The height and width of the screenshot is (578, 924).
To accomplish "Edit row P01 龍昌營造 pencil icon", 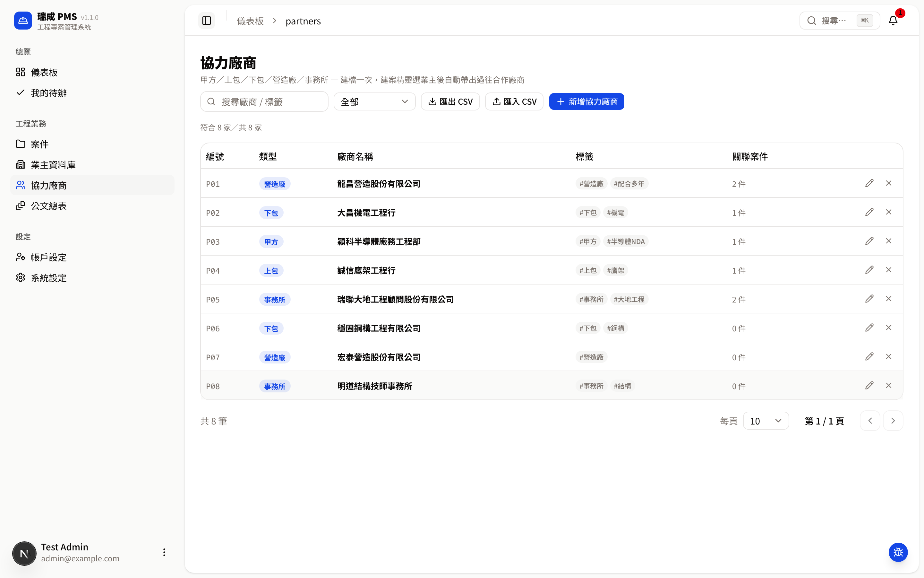I will pos(869,183).
